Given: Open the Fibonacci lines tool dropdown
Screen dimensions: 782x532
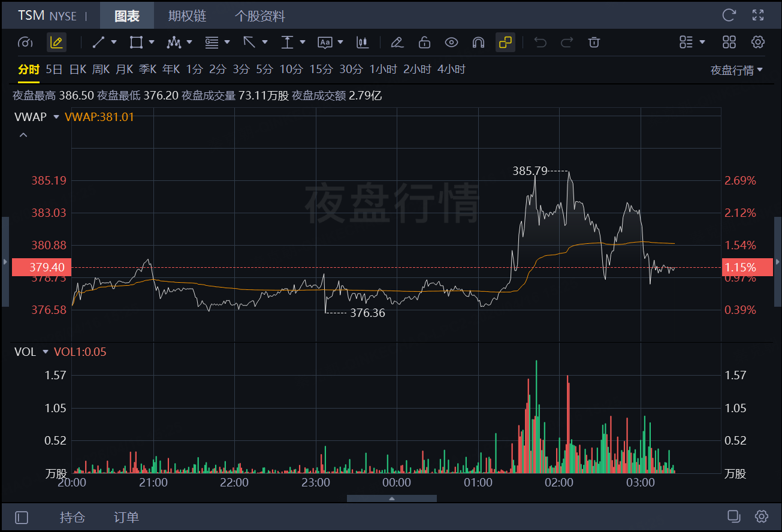Looking at the screenshot, I should 227,43.
